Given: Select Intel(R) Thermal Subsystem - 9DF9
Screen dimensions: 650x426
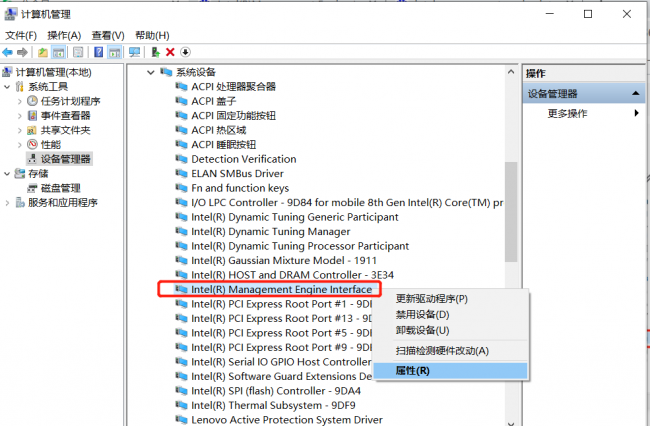Looking at the screenshot, I should point(273,405).
